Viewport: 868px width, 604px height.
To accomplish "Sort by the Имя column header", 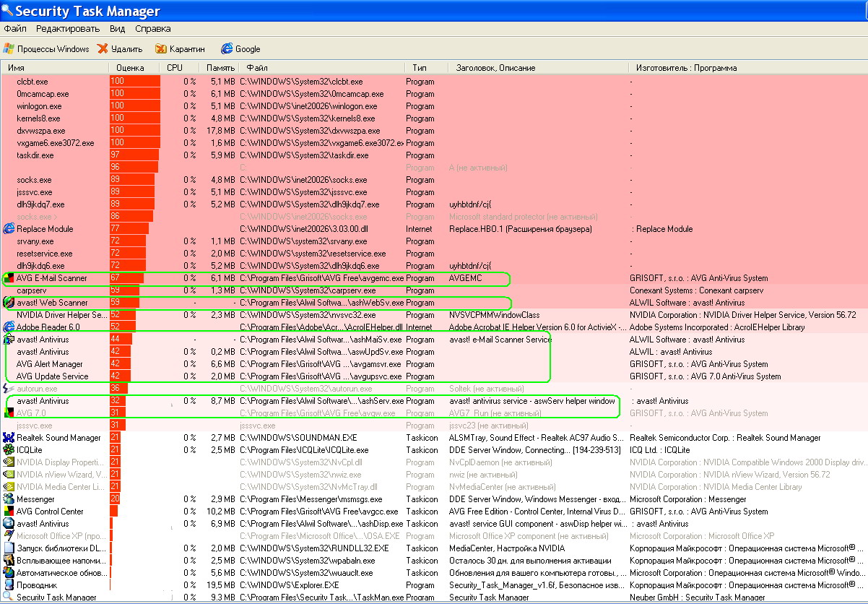I will click(55, 68).
